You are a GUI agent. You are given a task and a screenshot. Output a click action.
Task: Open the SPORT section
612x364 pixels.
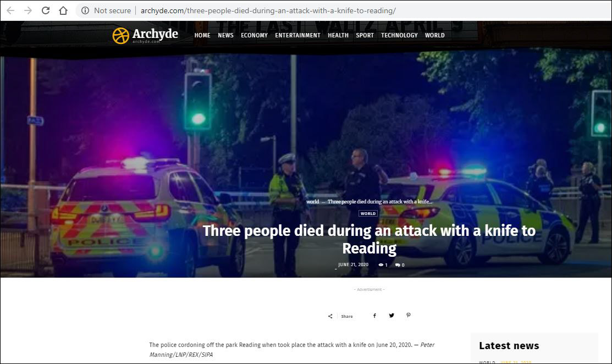click(365, 35)
